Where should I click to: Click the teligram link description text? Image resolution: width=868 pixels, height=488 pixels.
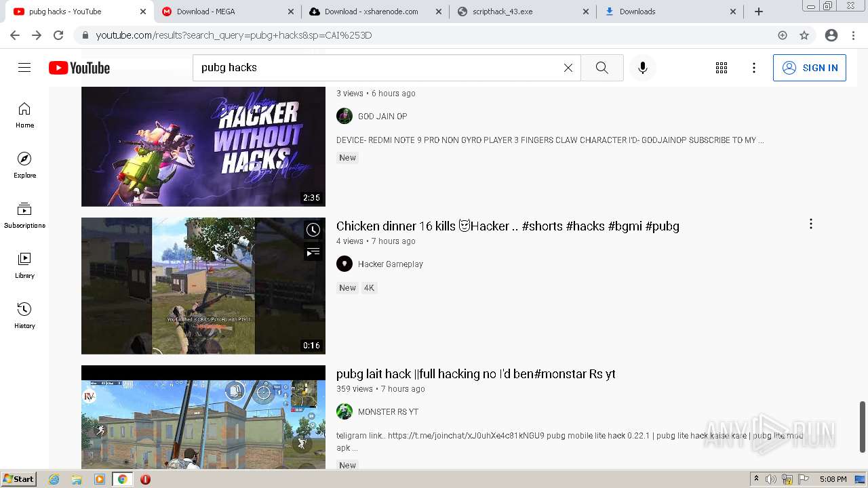[x=570, y=442]
